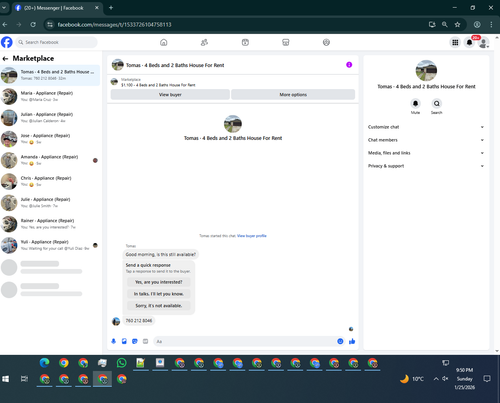Open the Marketplace storefront icon in top navigation
Screen dimensions: 500x403
(x=286, y=42)
